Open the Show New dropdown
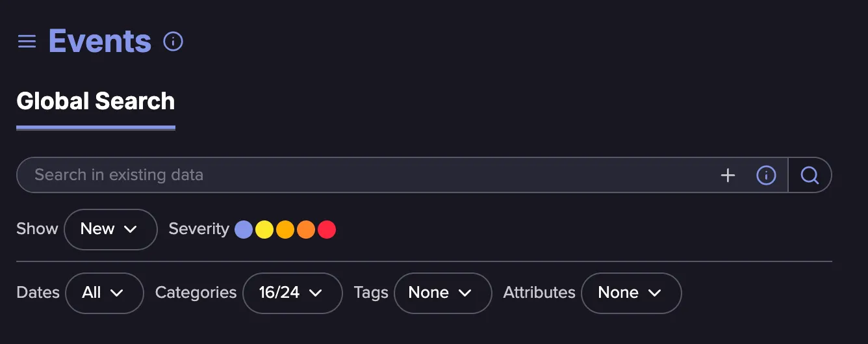 point(110,229)
